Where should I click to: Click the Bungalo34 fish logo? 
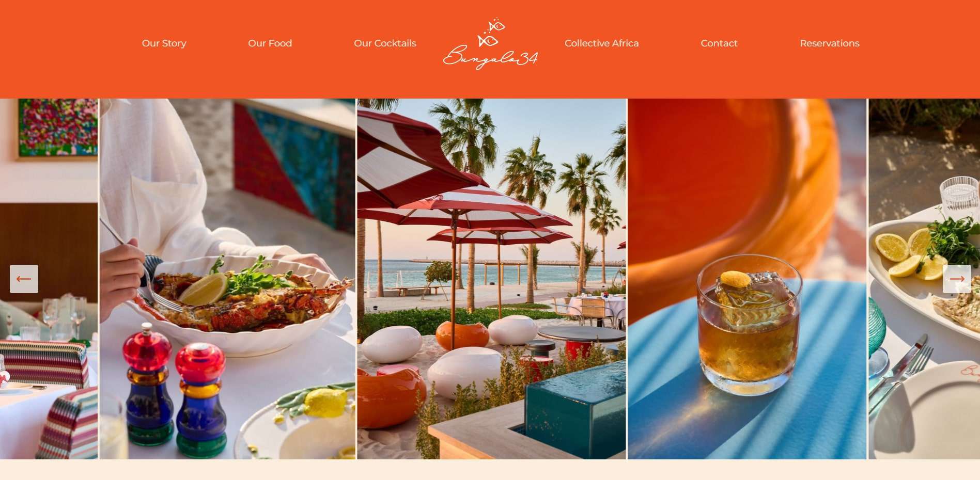[490, 44]
